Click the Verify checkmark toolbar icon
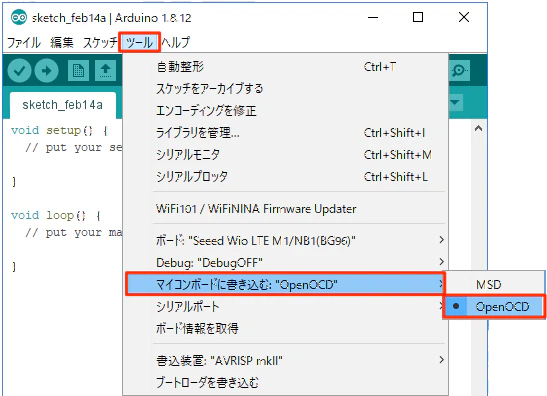This screenshot has height=396, width=547. point(20,71)
